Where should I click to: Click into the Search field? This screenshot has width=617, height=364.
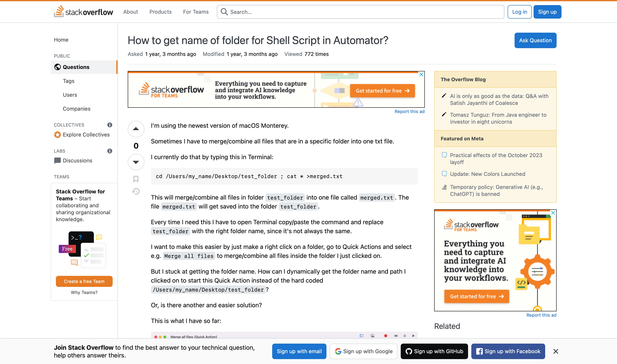361,12
